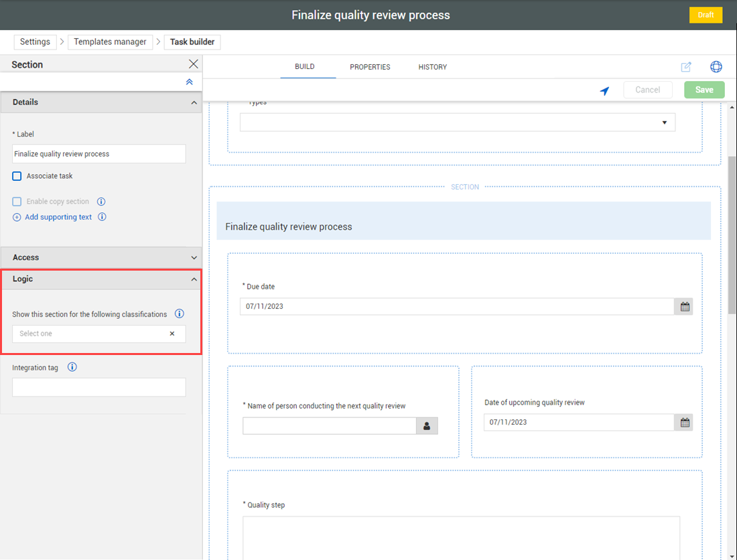Show info for Add supporting text
The height and width of the screenshot is (560, 737).
pyautogui.click(x=102, y=216)
